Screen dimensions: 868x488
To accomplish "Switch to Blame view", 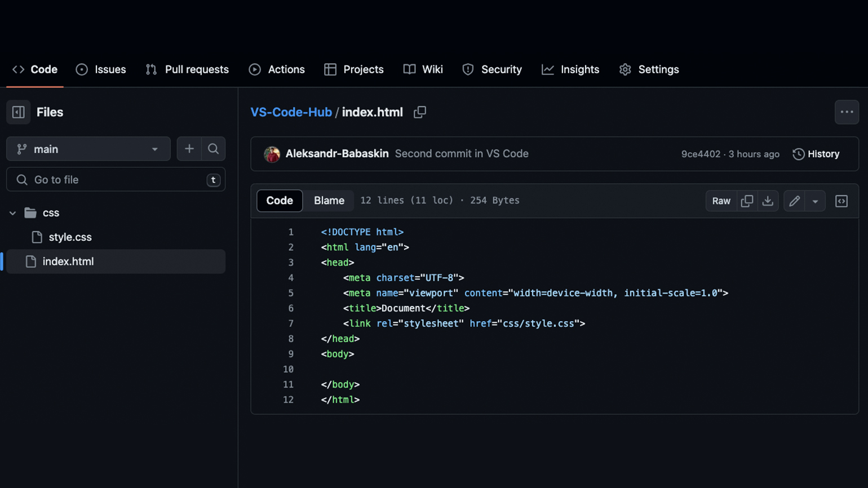I will pos(329,201).
